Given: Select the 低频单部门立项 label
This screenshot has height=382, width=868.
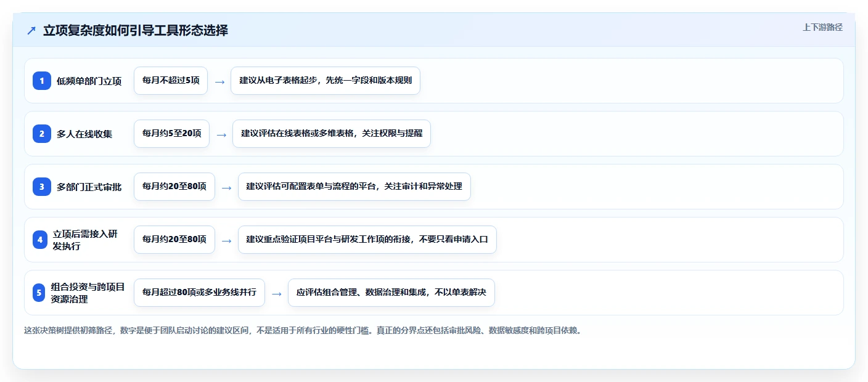Looking at the screenshot, I should [89, 81].
